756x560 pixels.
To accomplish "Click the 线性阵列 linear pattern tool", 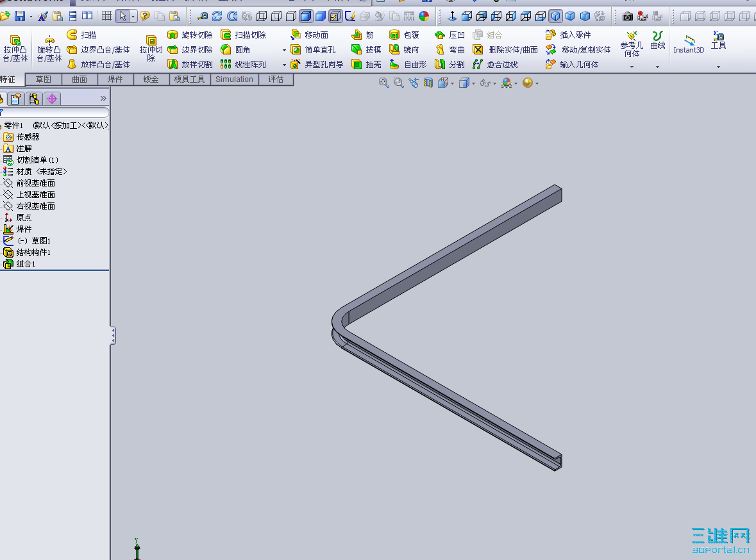I will tap(243, 64).
